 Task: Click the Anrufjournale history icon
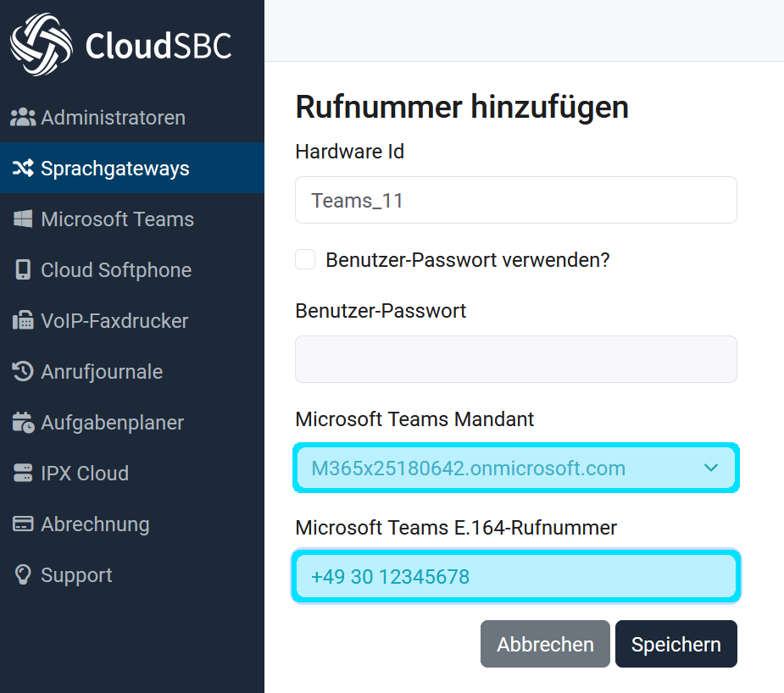click(23, 372)
